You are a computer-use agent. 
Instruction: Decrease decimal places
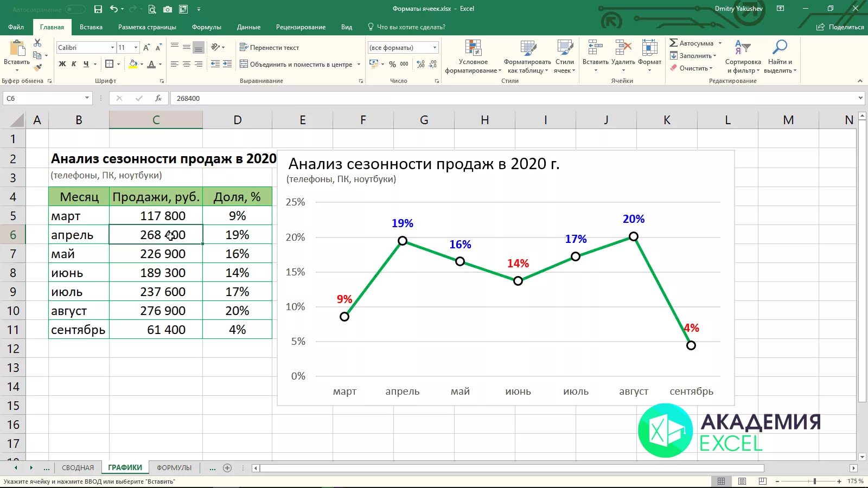coord(433,64)
